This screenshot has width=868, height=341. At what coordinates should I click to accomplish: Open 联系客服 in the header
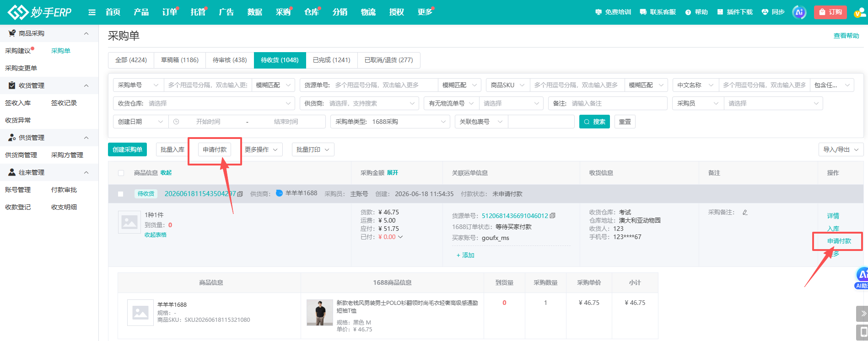click(x=658, y=12)
